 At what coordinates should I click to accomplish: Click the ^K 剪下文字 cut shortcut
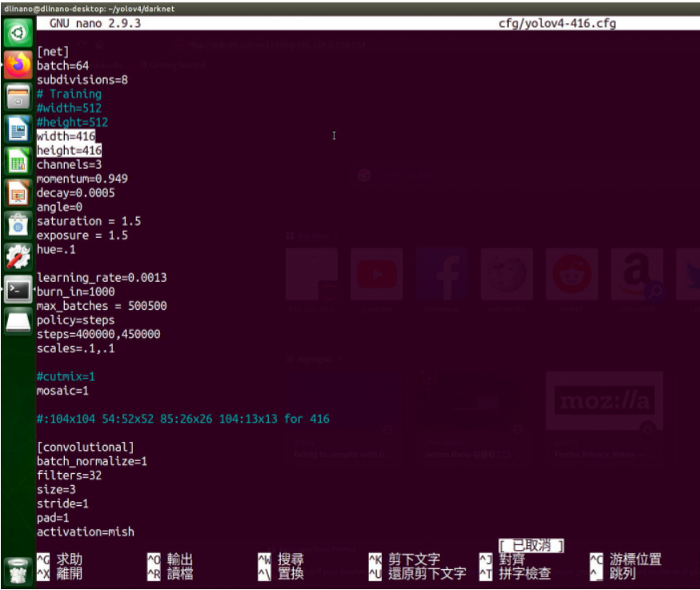[x=405, y=560]
